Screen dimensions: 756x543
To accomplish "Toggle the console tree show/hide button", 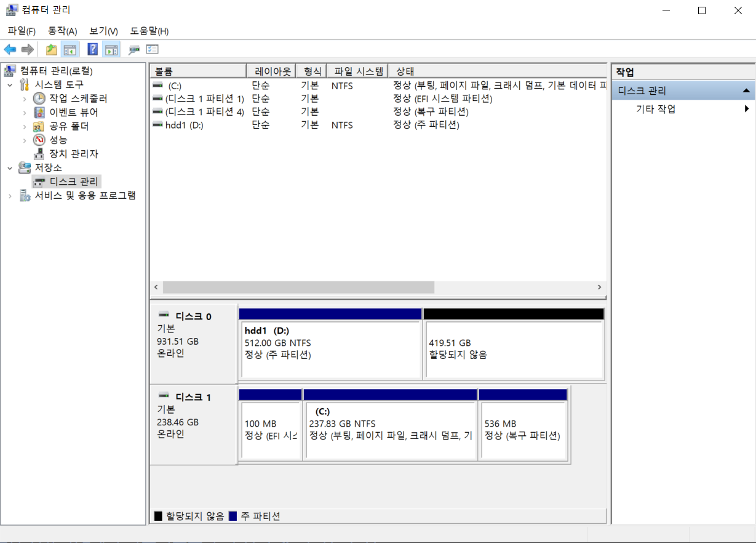I will point(70,50).
